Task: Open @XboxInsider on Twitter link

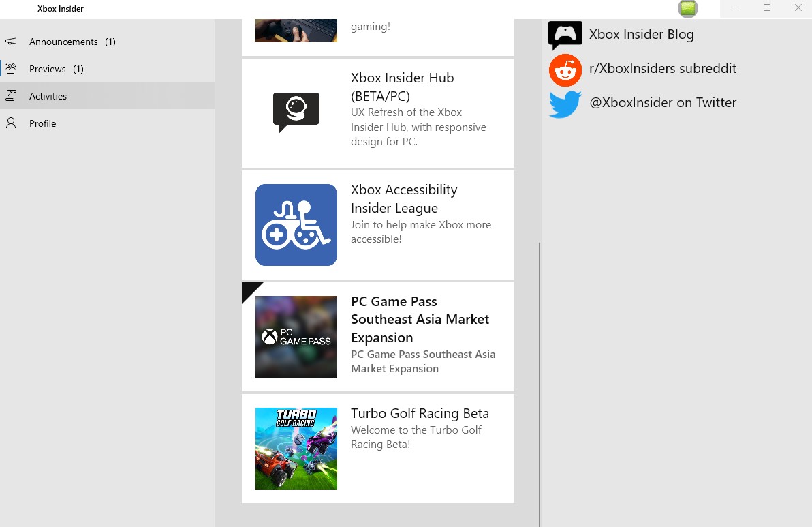Action: click(663, 102)
